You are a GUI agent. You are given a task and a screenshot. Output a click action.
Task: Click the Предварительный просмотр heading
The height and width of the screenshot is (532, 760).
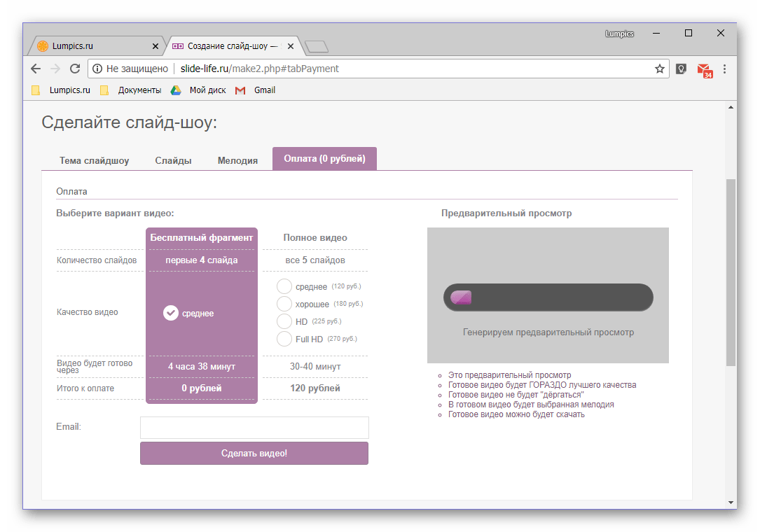pos(506,213)
